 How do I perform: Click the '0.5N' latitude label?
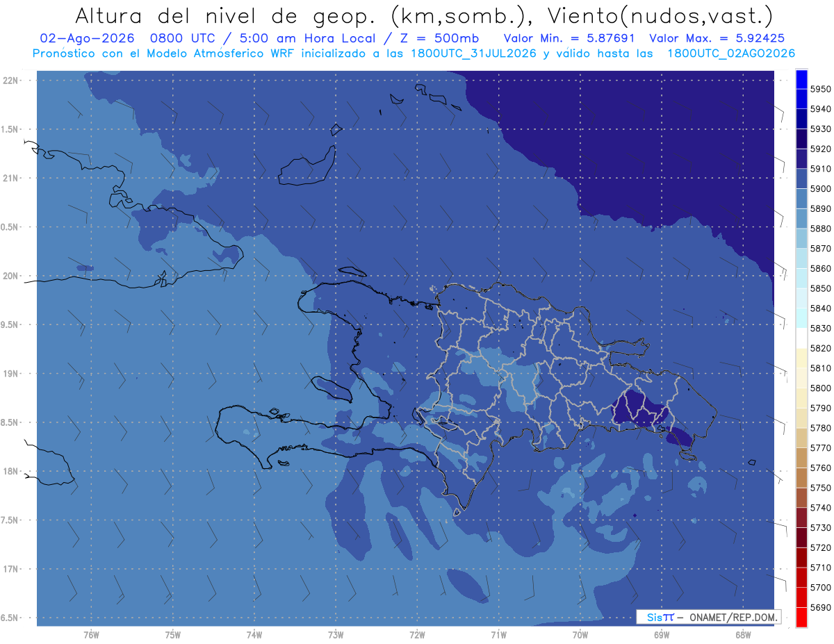click(x=8, y=227)
